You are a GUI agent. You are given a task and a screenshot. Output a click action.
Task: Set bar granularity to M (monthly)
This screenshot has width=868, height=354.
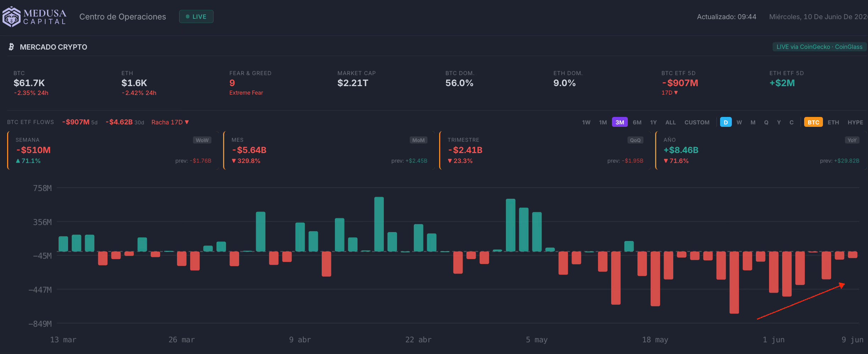point(753,122)
